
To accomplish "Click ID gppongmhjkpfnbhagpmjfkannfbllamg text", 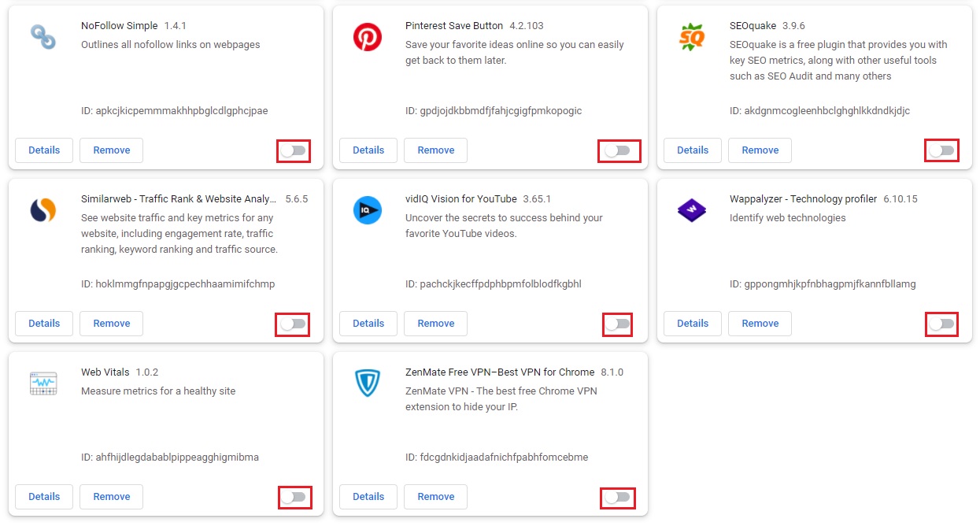I will coord(823,284).
